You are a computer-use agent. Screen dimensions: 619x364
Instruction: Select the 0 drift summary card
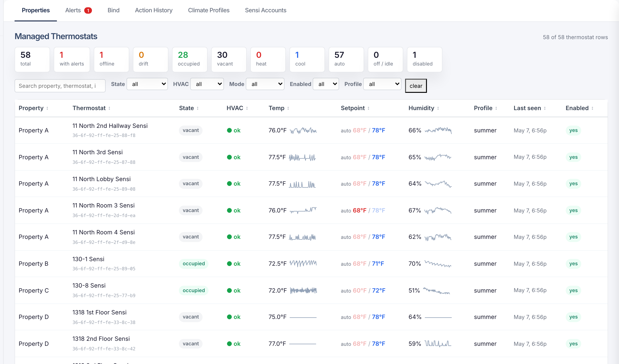click(151, 59)
